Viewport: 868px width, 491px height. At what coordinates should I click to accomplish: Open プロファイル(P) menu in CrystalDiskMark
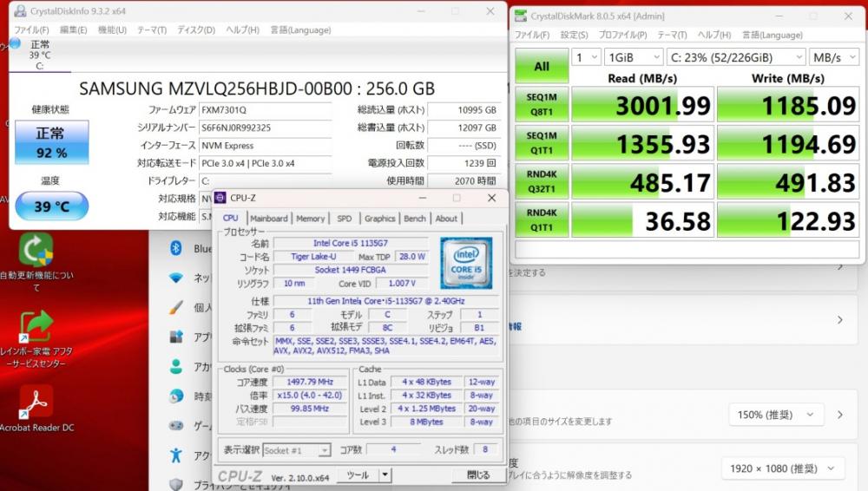[622, 35]
